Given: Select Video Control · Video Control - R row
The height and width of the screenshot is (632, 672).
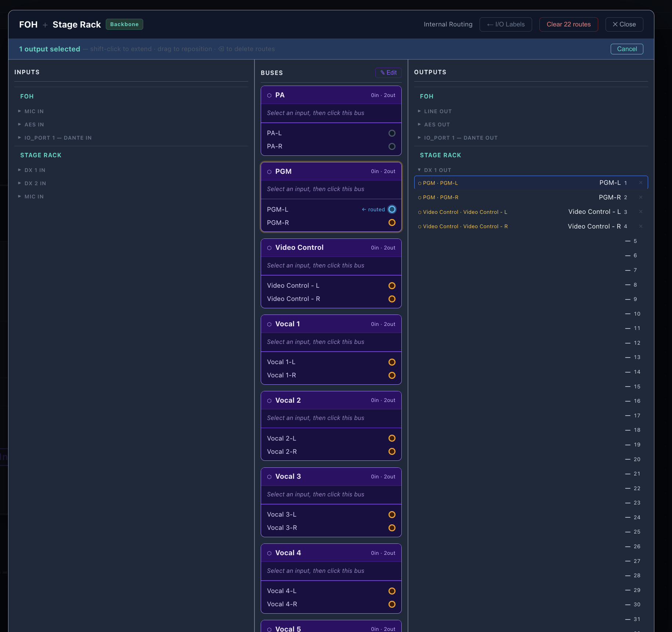Looking at the screenshot, I should click(x=531, y=226).
